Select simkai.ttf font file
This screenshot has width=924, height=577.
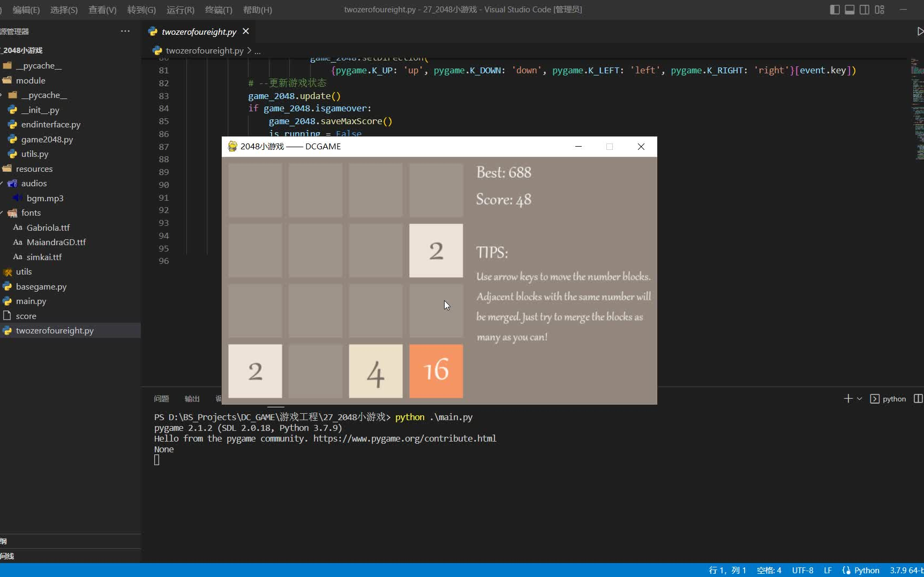tap(44, 257)
